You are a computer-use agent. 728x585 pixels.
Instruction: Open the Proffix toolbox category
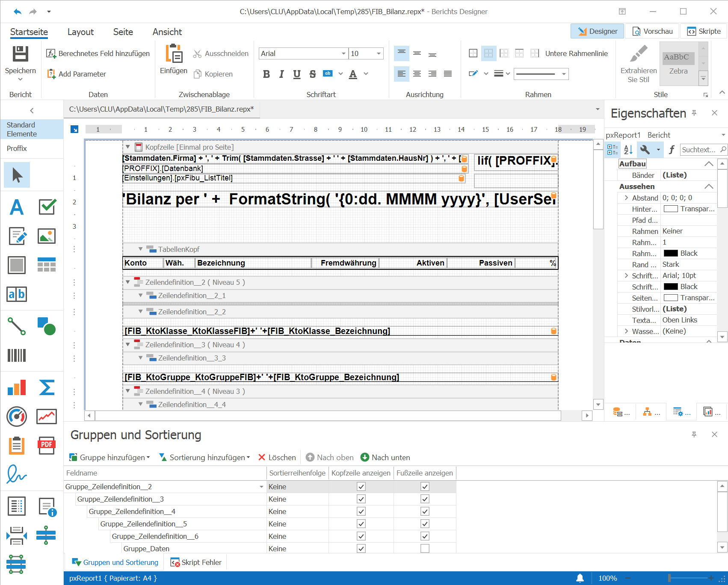click(17, 148)
